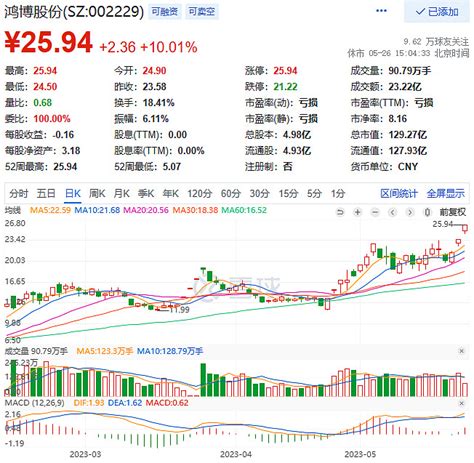Click the volume MA5:123.3万手 label
474x463 pixels.
pyautogui.click(x=105, y=351)
